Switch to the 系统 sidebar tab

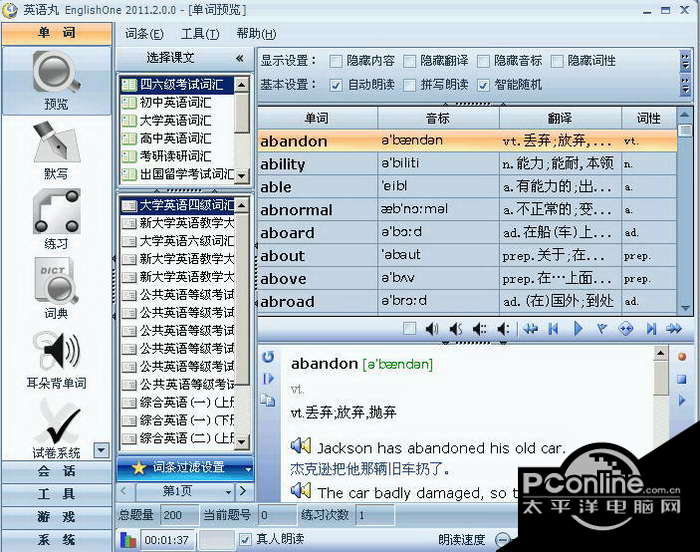click(x=56, y=539)
